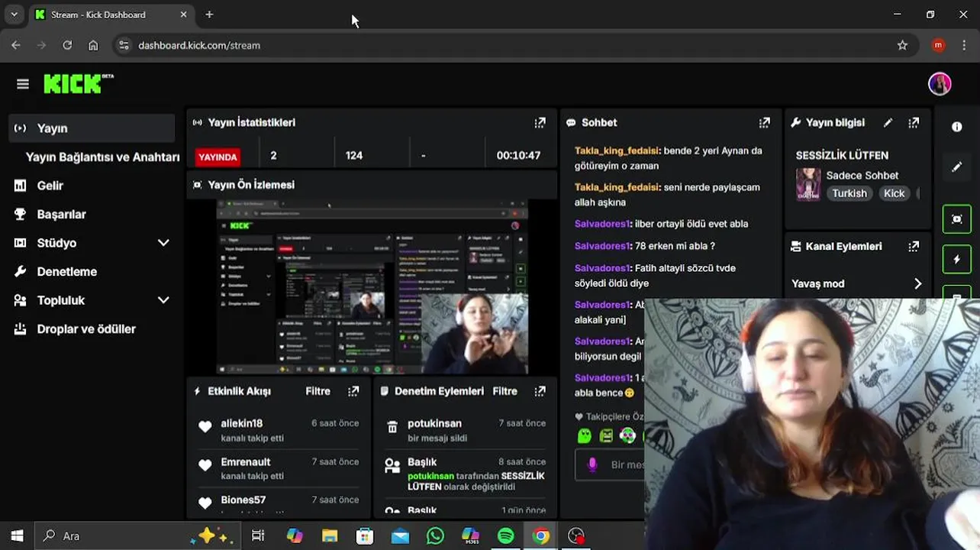View site information icon in address bar
The image size is (980, 550).
(124, 45)
